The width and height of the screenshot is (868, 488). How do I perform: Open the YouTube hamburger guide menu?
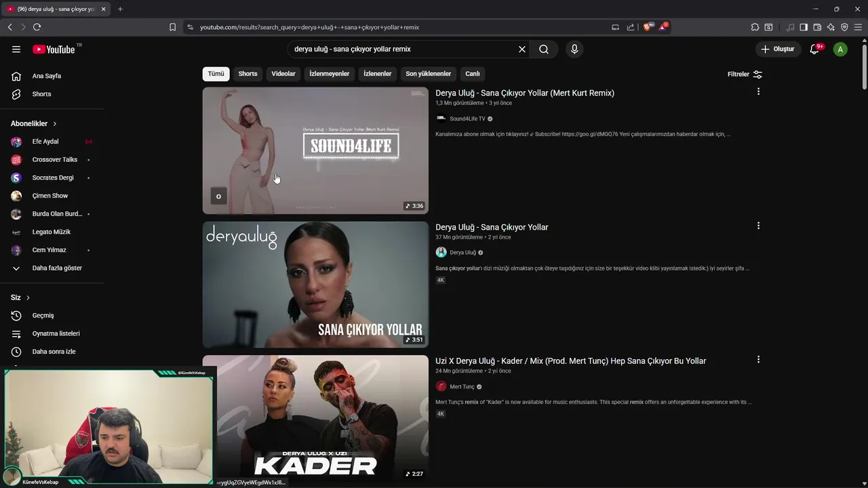pyautogui.click(x=16, y=49)
